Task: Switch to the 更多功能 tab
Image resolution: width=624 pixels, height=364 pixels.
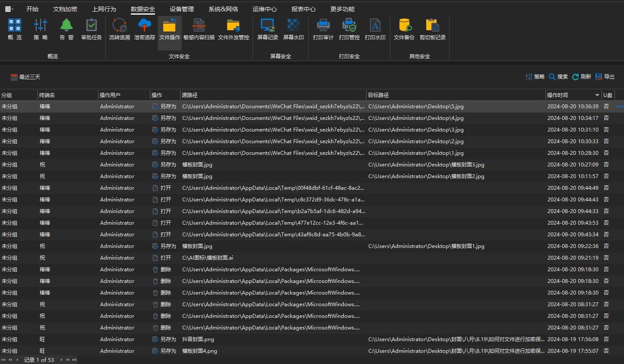Action: coord(342,9)
